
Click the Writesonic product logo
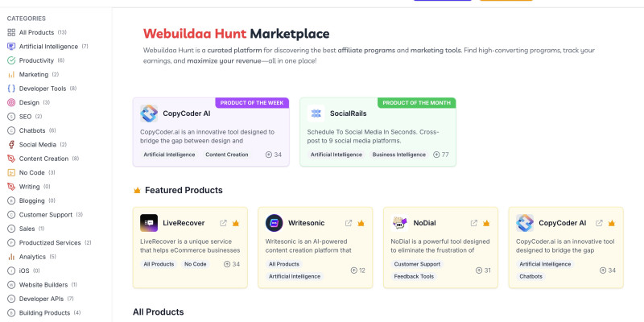pyautogui.click(x=274, y=223)
